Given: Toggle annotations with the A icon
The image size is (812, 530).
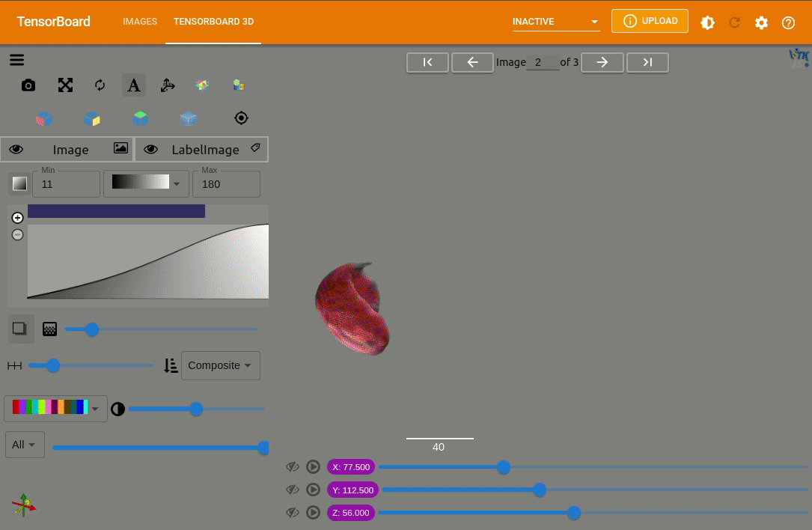Looking at the screenshot, I should click(134, 85).
